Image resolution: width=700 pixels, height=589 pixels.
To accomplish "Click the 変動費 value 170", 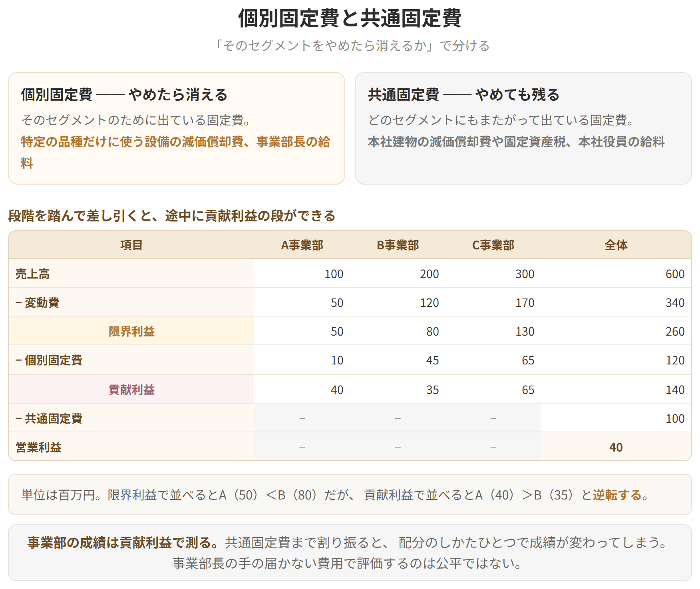I will [x=525, y=302].
